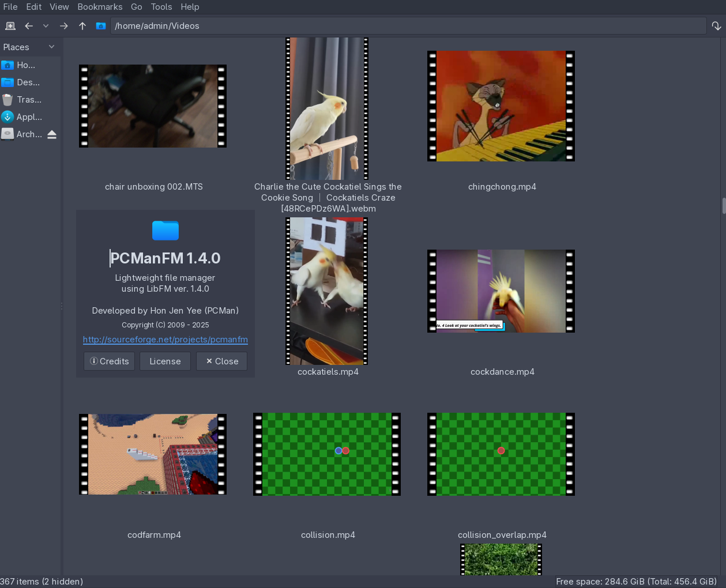Click the file name collision.mp4
Image resolution: width=726 pixels, height=588 pixels.
[x=328, y=535]
